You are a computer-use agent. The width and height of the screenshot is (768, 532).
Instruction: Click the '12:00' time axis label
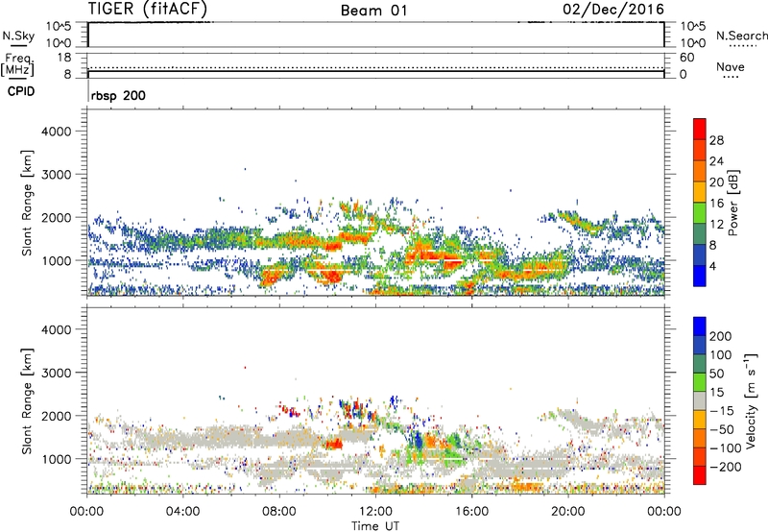point(375,512)
